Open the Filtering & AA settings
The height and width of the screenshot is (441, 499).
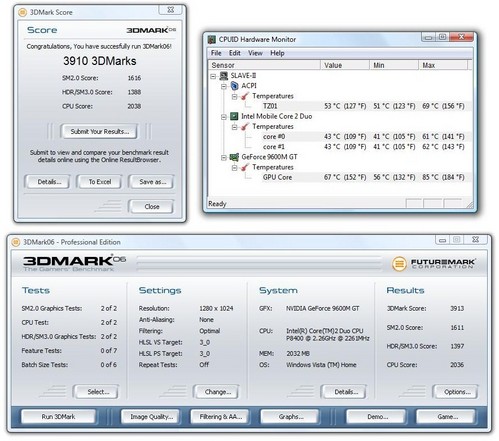point(220,417)
